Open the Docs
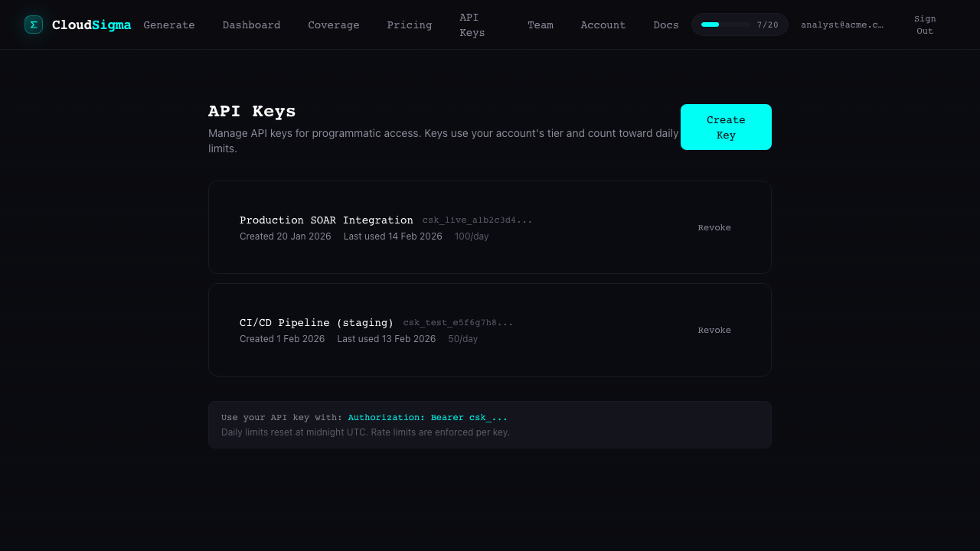 click(x=665, y=24)
